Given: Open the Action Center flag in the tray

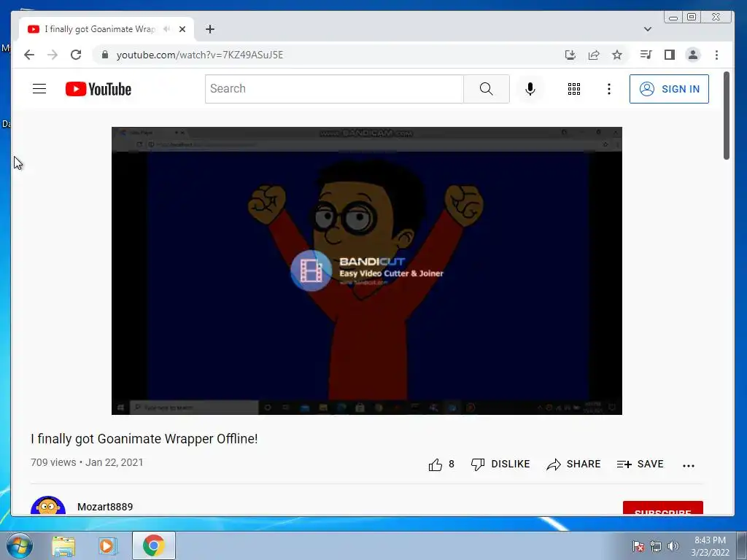Looking at the screenshot, I should point(638,546).
